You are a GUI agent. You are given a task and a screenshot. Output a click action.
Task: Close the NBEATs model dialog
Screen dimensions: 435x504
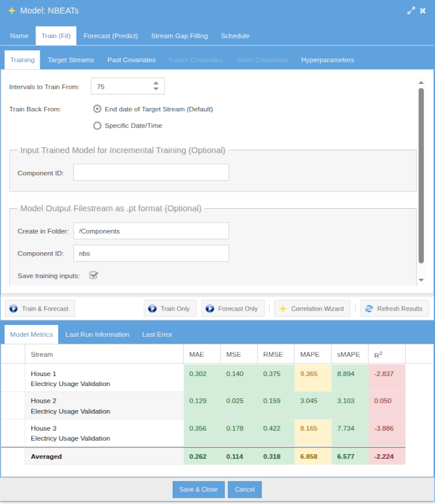[x=423, y=11]
